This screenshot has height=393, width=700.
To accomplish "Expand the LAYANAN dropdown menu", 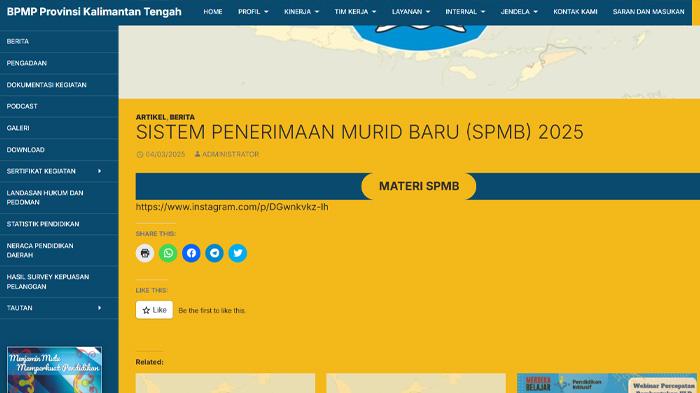I will (x=411, y=12).
